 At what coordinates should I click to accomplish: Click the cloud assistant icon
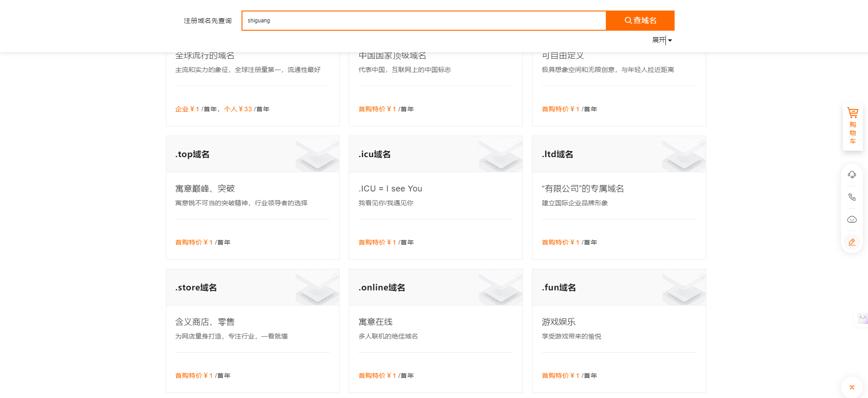pyautogui.click(x=852, y=219)
